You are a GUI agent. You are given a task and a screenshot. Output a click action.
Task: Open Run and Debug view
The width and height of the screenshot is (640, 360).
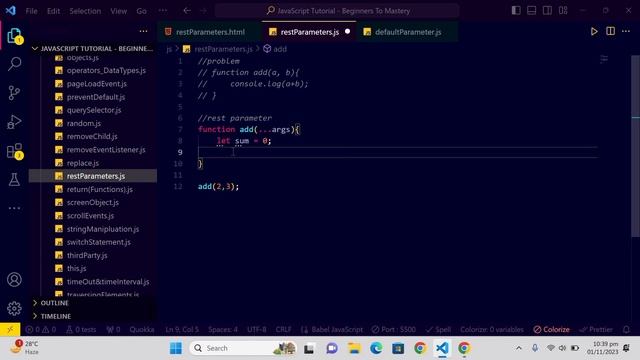pos(14,122)
